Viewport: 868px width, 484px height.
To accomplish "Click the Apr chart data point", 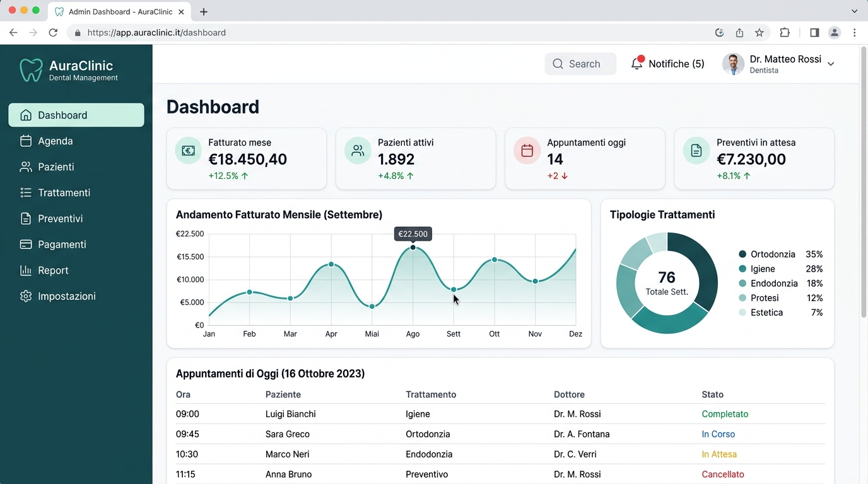I will tap(331, 265).
